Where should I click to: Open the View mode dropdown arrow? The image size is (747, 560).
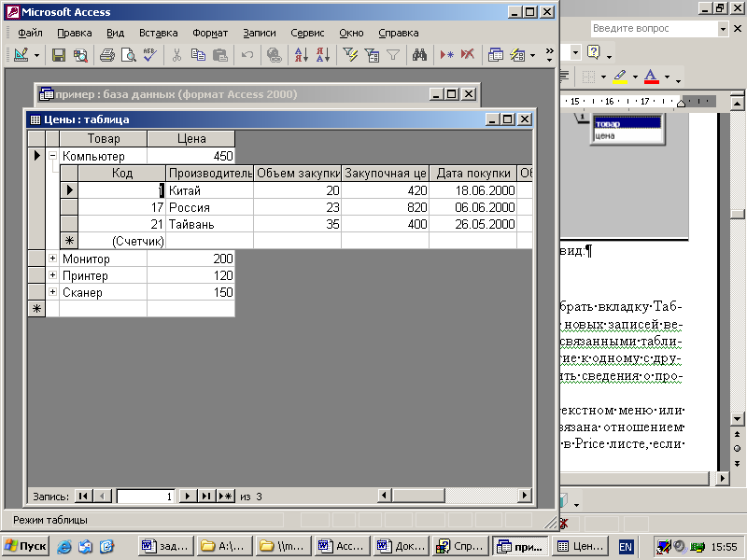tap(36, 56)
